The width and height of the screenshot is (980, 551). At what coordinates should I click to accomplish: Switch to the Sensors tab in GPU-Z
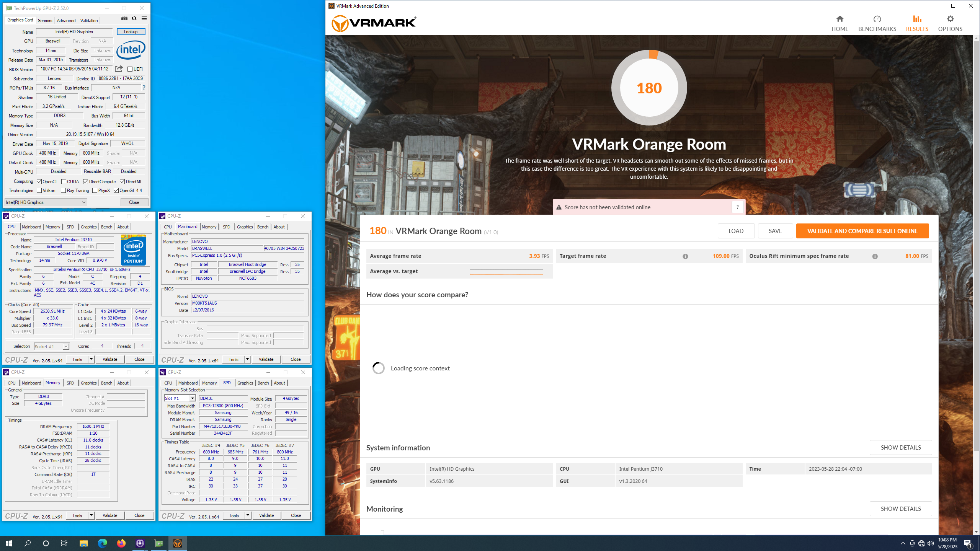click(x=45, y=21)
